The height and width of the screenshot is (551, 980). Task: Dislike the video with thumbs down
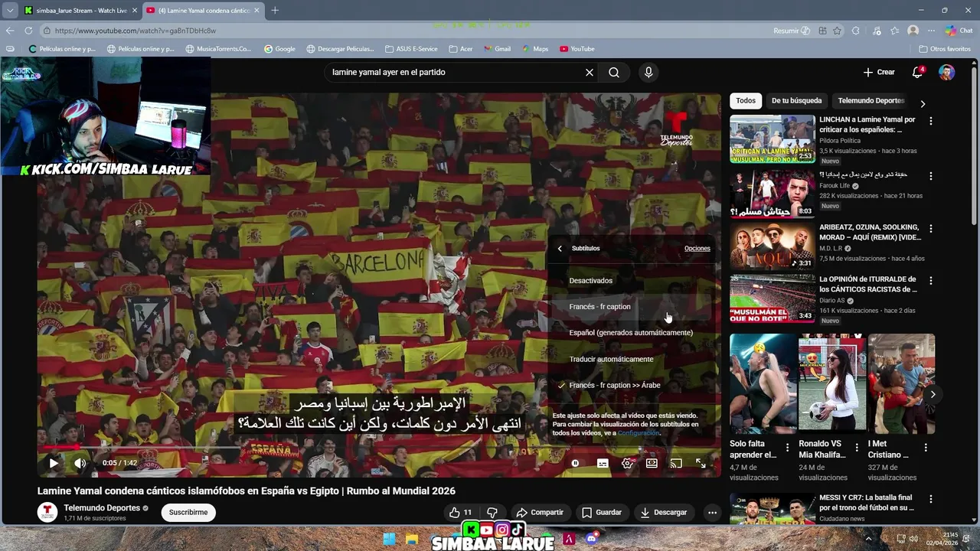492,513
